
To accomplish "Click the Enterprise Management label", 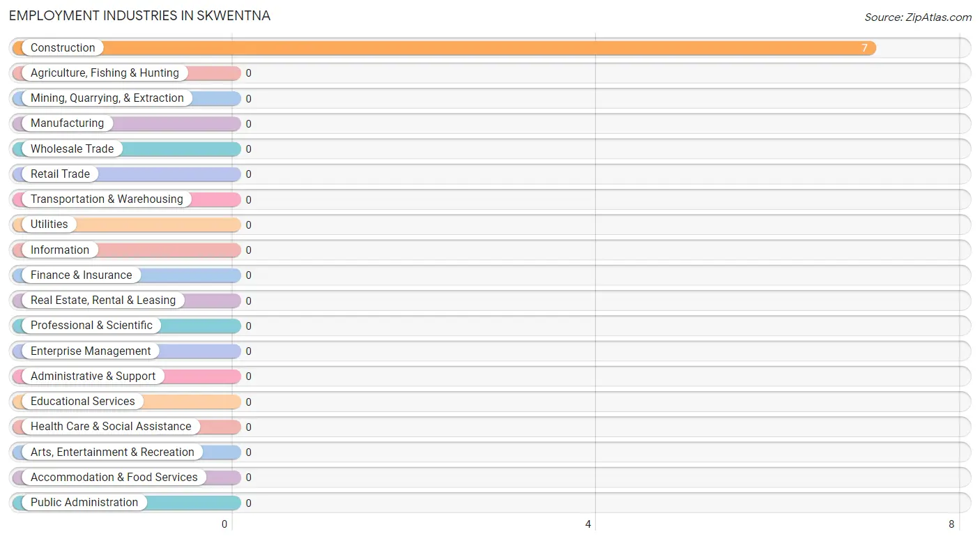I will coord(91,351).
